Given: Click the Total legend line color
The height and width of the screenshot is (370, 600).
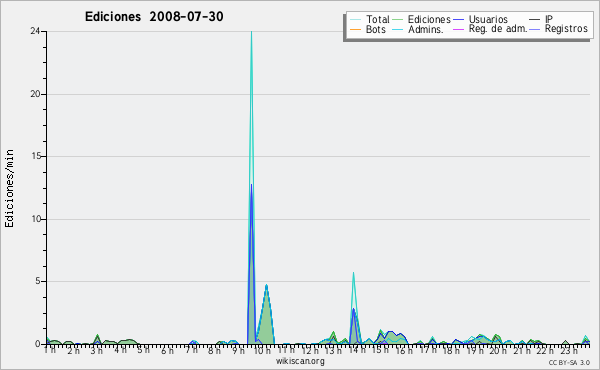Looking at the screenshot, I should point(355,20).
